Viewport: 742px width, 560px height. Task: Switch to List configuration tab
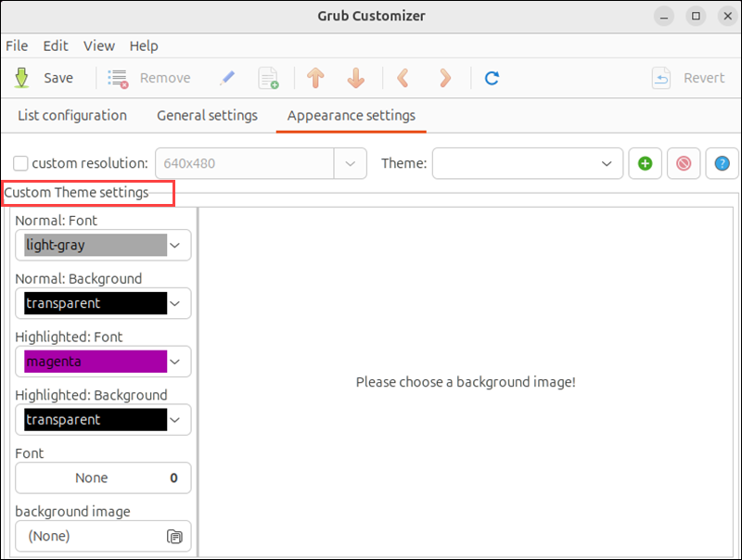[x=72, y=115]
